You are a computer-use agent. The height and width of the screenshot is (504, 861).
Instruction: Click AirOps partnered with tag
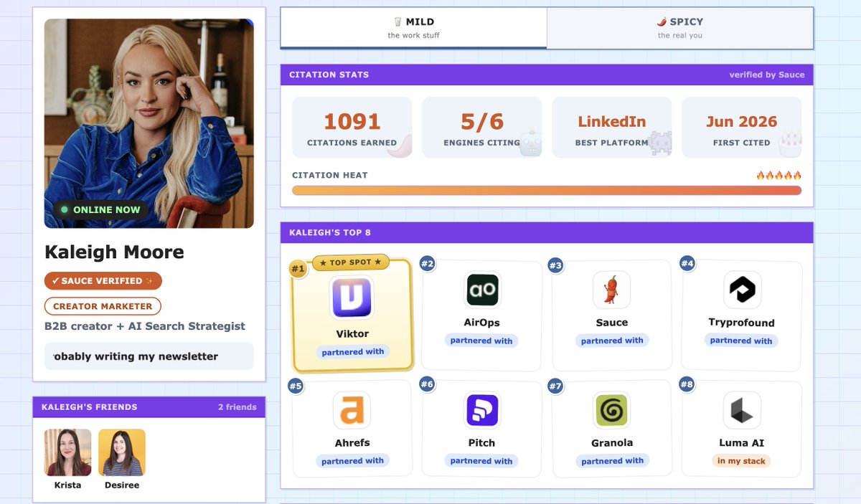coord(481,341)
